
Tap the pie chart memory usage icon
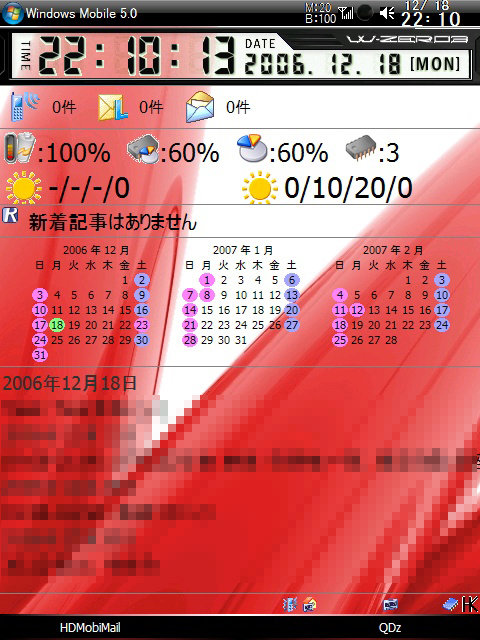(252, 148)
